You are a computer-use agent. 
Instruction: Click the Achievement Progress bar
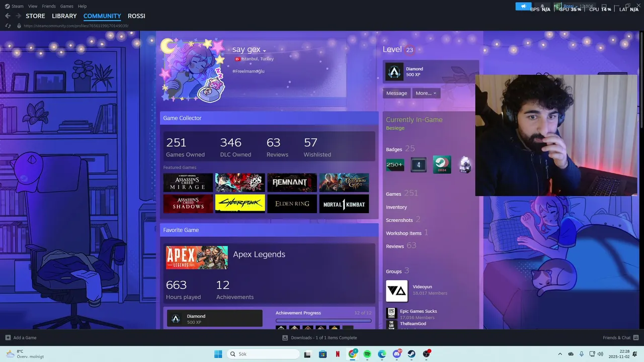[324, 321]
